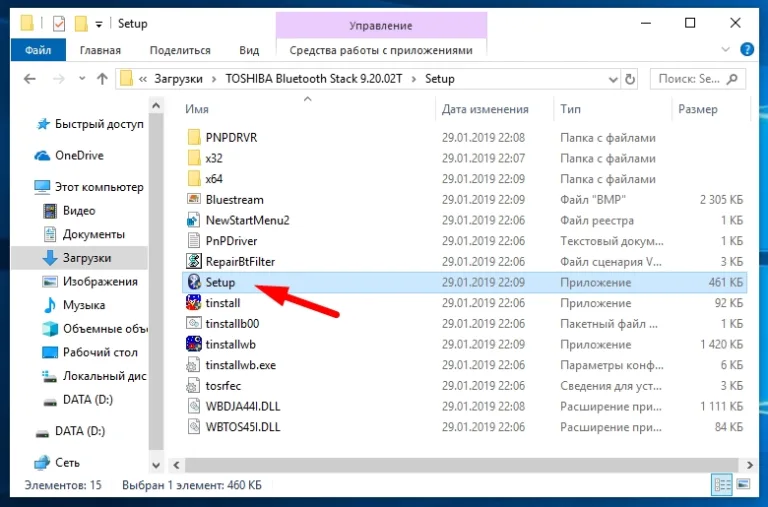
Task: Select the file name tosrfec
Action: (x=223, y=386)
